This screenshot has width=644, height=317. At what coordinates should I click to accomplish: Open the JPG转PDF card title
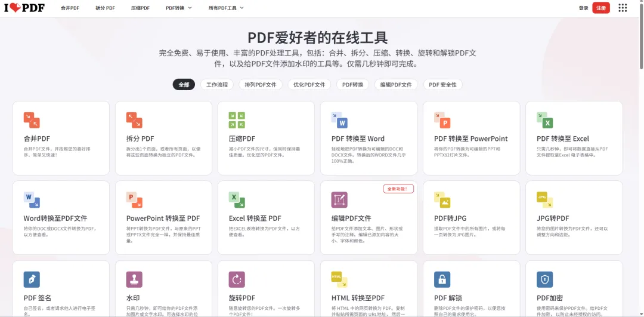click(553, 218)
